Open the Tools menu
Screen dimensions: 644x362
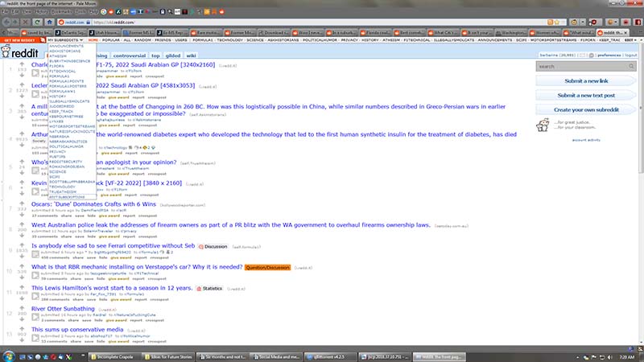point(80,12)
